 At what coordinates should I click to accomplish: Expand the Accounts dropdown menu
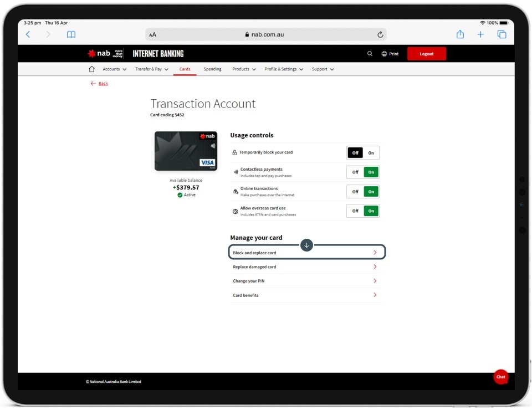click(x=114, y=69)
